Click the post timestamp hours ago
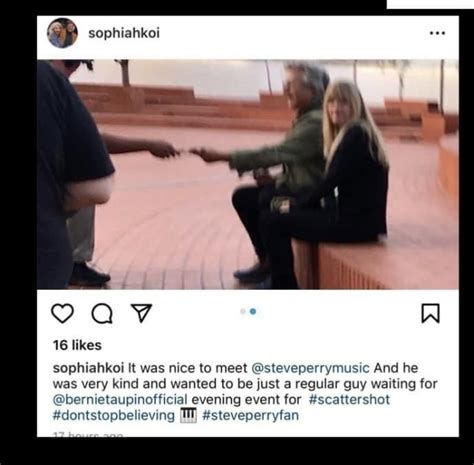This screenshot has height=465, width=474. click(88, 434)
